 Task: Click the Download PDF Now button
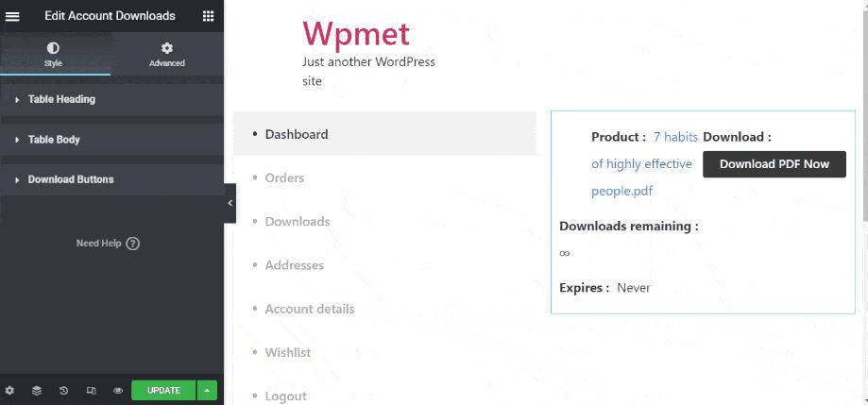[x=774, y=164]
